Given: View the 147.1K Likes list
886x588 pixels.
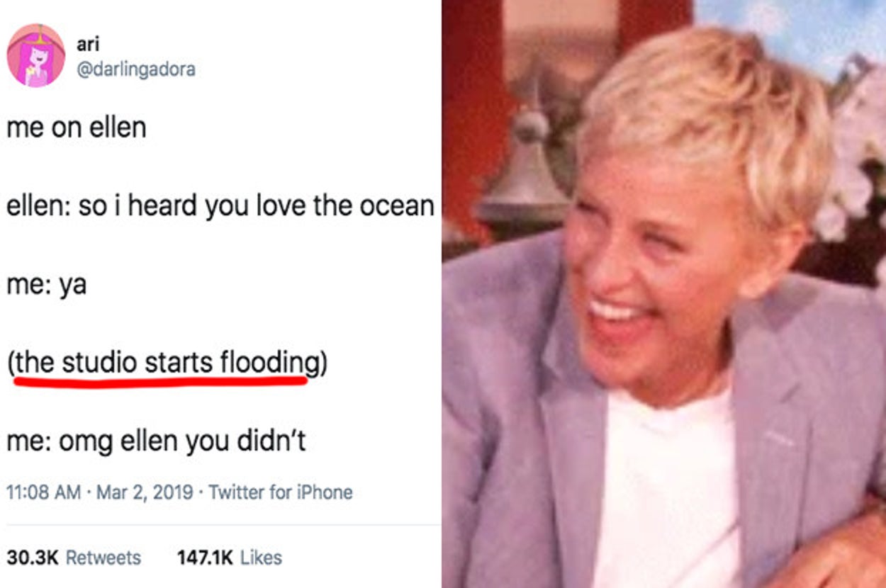Looking at the screenshot, I should click(x=229, y=558).
